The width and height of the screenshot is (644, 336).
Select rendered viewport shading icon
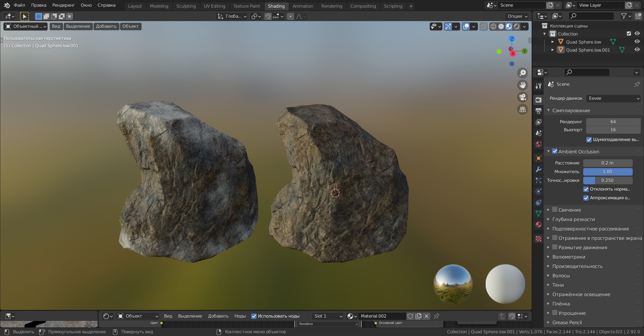coord(517,26)
